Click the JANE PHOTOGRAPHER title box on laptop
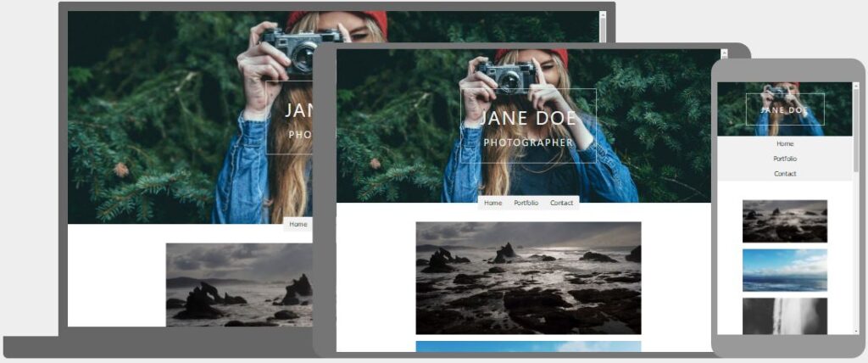 tap(289, 118)
